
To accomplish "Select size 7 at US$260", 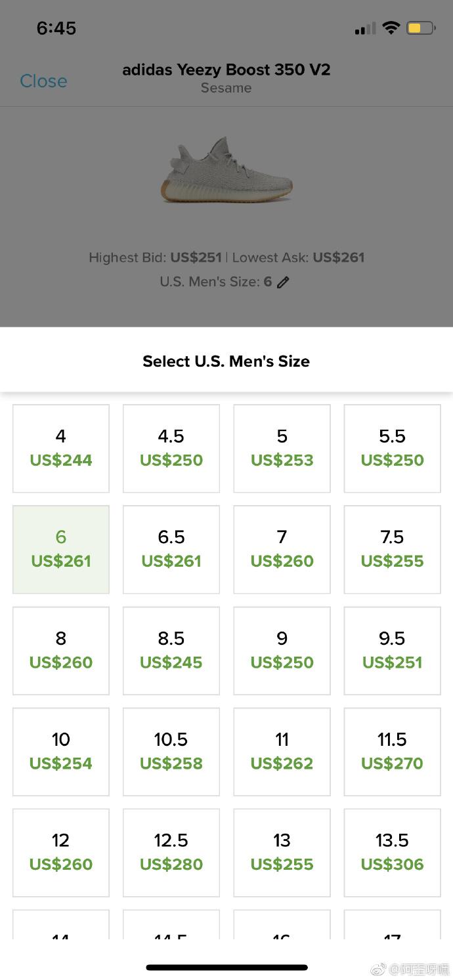I will click(x=282, y=549).
